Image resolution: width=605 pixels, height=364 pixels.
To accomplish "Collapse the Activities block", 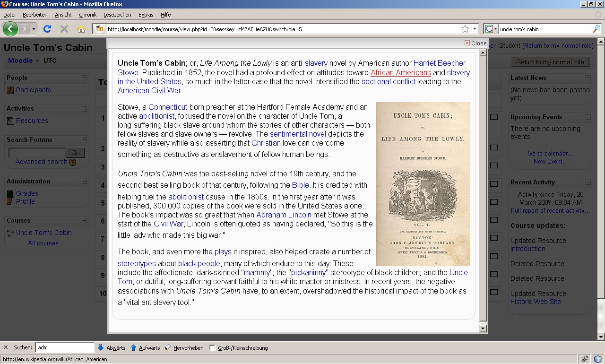I will (84, 109).
